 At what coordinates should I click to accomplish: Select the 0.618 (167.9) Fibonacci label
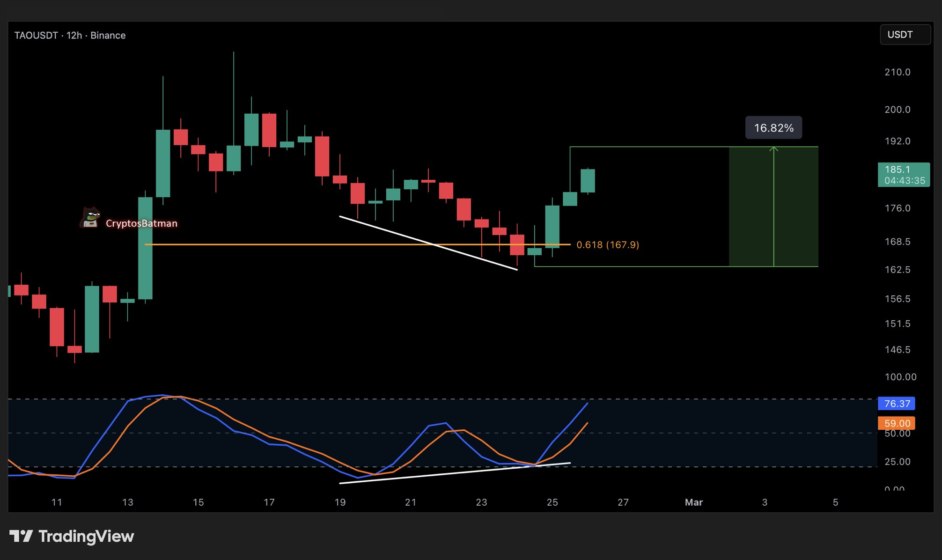click(x=607, y=245)
